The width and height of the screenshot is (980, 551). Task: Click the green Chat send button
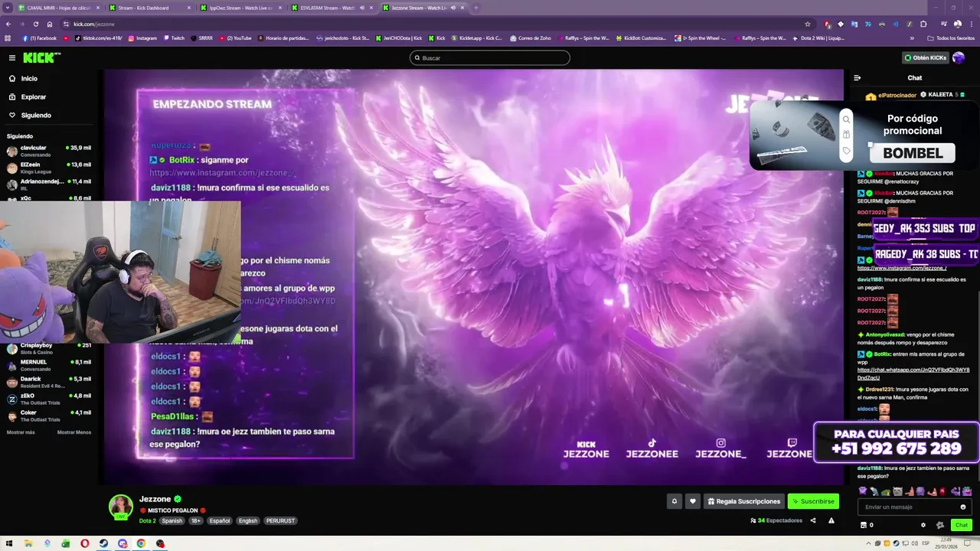962,525
